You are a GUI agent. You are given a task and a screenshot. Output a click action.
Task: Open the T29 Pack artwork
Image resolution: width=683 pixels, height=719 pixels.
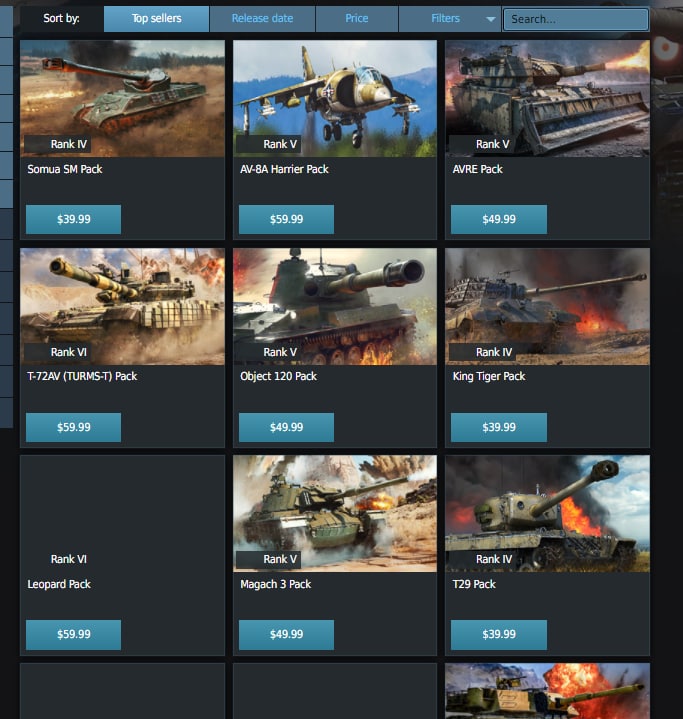pyautogui.click(x=547, y=514)
